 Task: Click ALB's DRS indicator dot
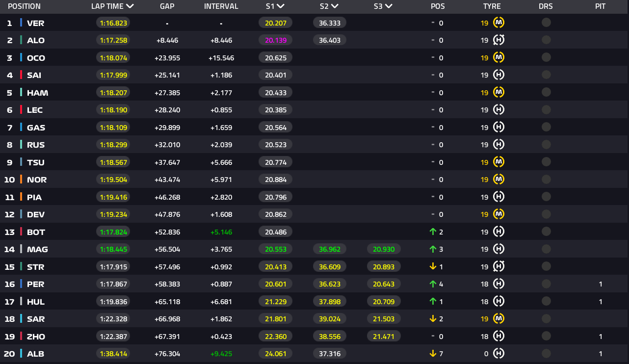[546, 353]
